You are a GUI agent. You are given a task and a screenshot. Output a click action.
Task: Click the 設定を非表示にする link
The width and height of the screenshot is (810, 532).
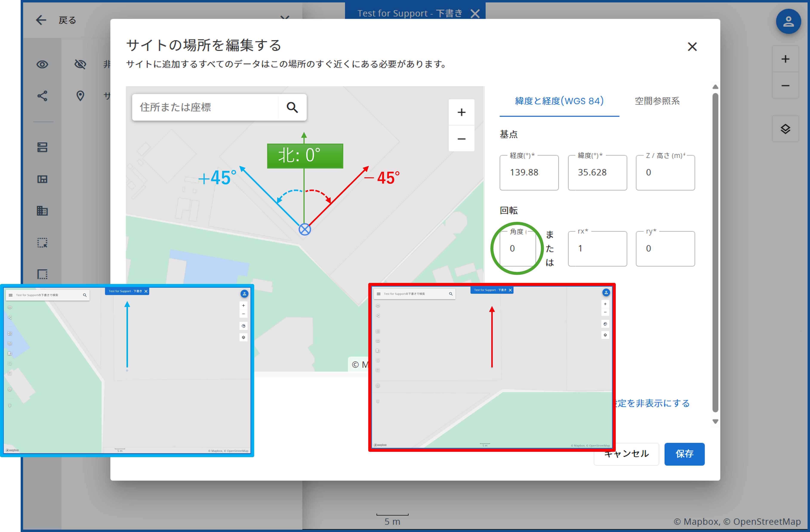(x=653, y=403)
